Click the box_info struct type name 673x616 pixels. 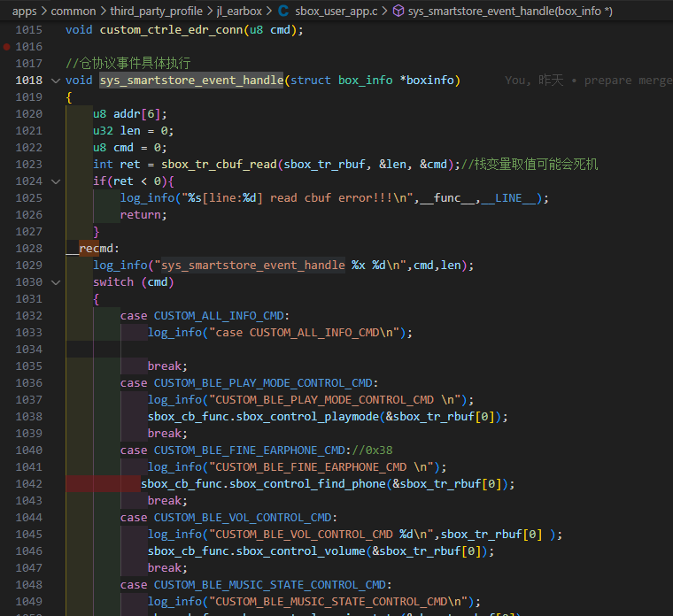pyautogui.click(x=365, y=81)
